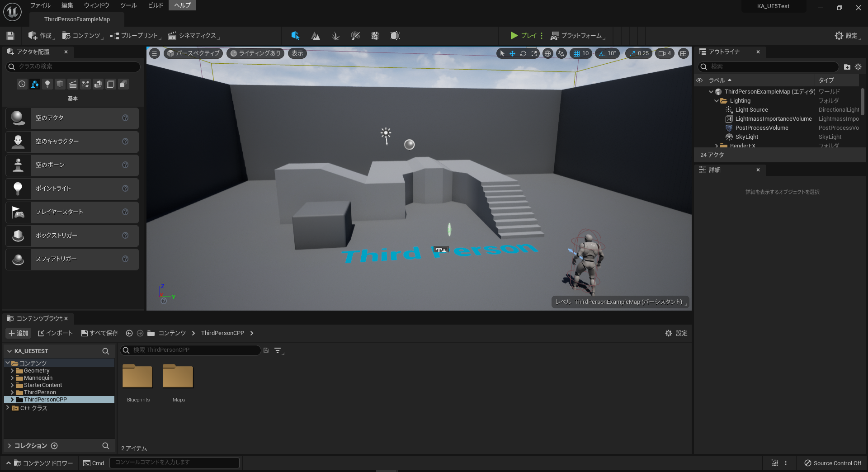Open scale snap value 0.25 dropdown

coord(643,53)
